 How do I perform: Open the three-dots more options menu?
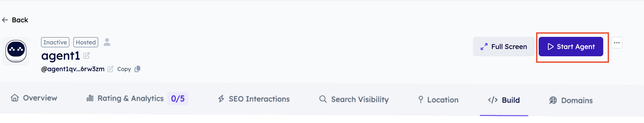point(617,43)
